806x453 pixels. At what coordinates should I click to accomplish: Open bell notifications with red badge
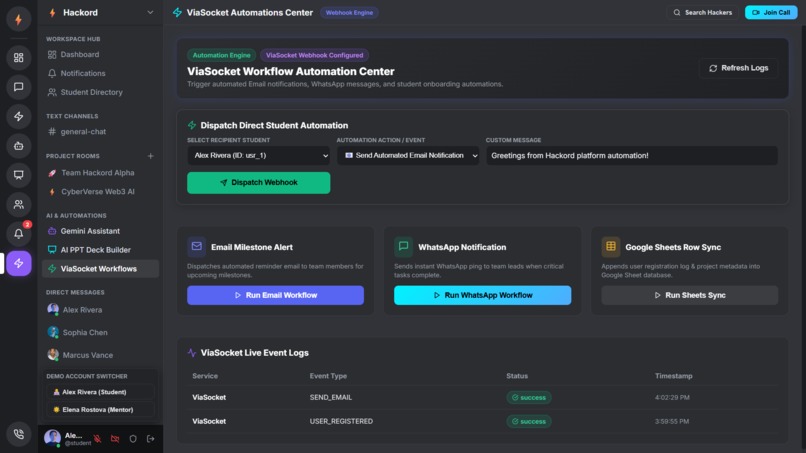(x=19, y=234)
